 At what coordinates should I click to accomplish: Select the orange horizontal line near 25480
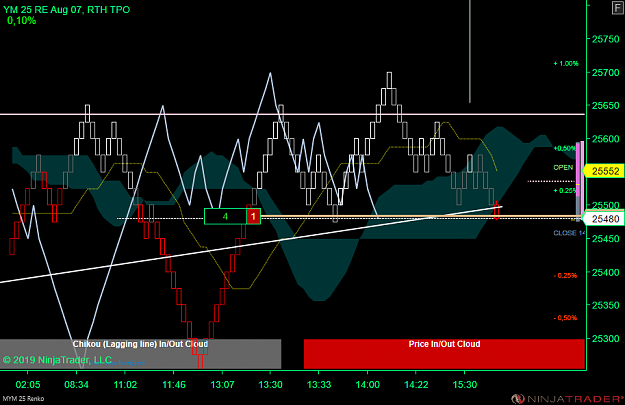(x=422, y=216)
